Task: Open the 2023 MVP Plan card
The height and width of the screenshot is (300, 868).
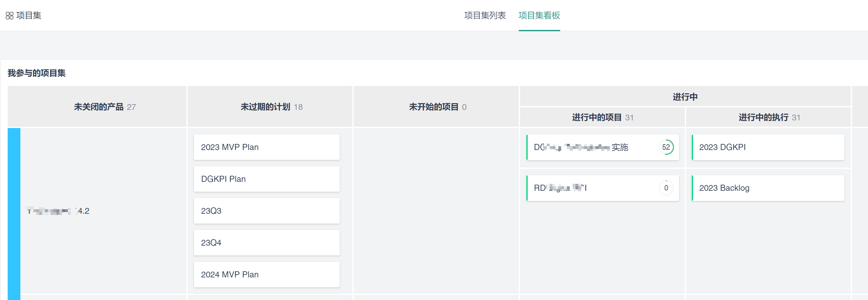Action: [x=266, y=147]
